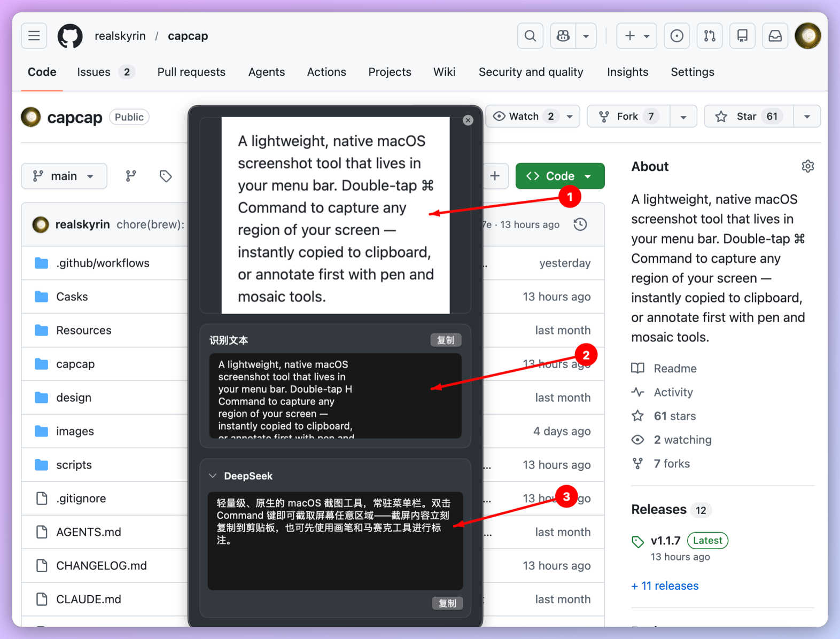Open the repositories icon in header
This screenshot has height=639, width=840.
pos(742,36)
